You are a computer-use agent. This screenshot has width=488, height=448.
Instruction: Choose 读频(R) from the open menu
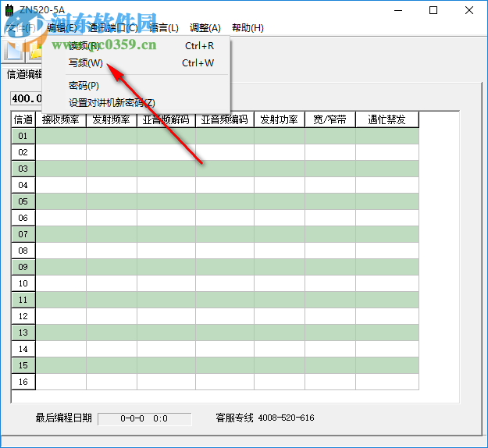(x=136, y=46)
